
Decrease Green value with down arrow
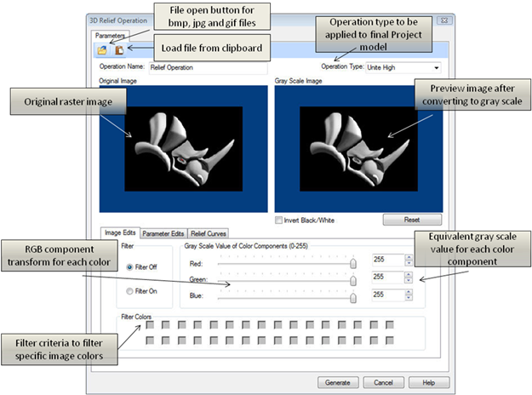(x=409, y=280)
